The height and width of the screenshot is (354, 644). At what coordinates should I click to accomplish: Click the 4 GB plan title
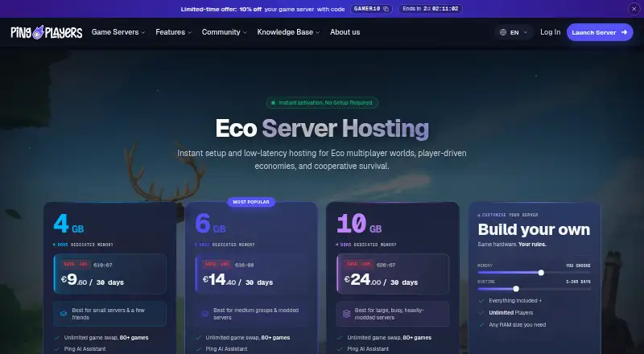[68, 224]
